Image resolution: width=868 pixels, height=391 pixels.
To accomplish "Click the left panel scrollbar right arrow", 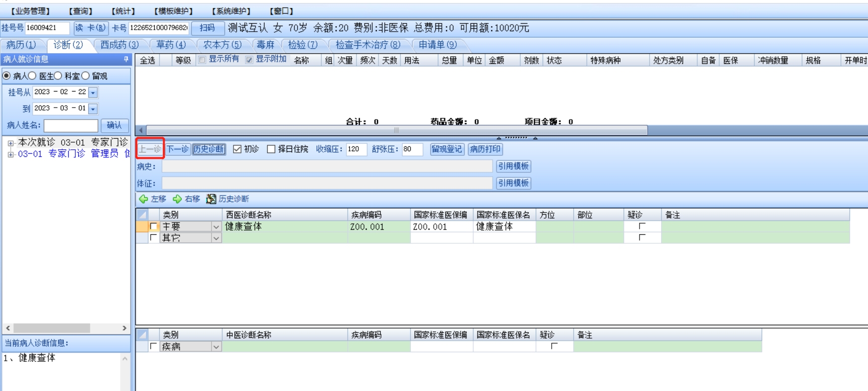I will coord(125,328).
